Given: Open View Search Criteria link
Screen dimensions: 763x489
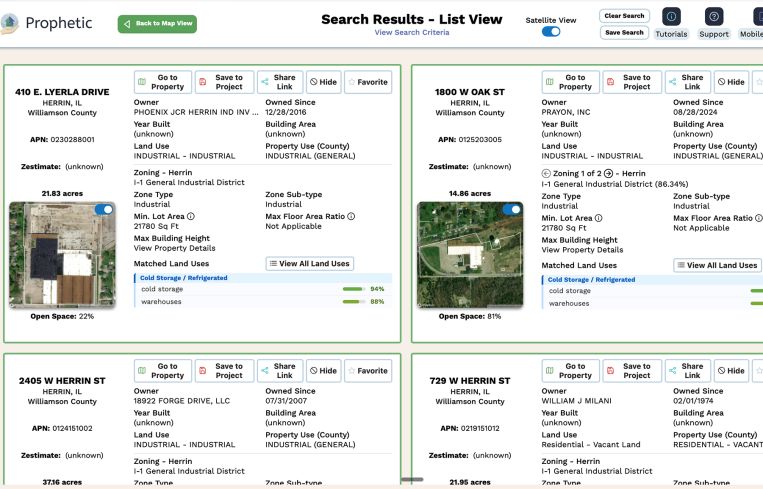Looking at the screenshot, I should pos(412,32).
